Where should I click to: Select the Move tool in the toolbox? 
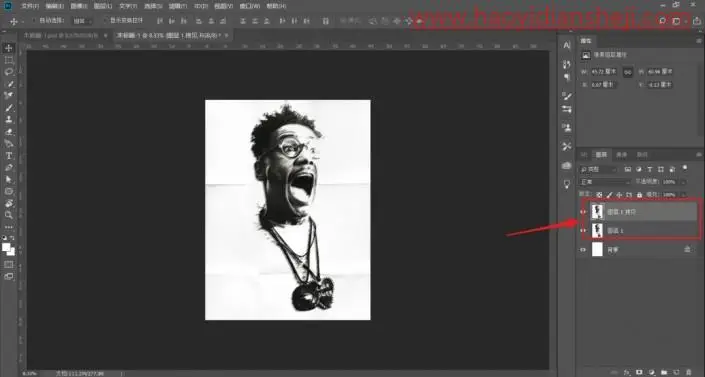[x=9, y=48]
